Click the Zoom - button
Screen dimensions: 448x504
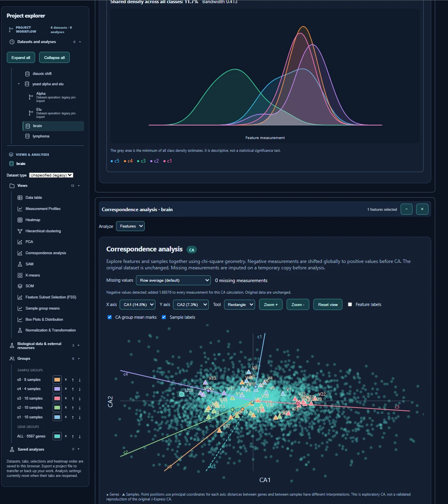pos(298,304)
